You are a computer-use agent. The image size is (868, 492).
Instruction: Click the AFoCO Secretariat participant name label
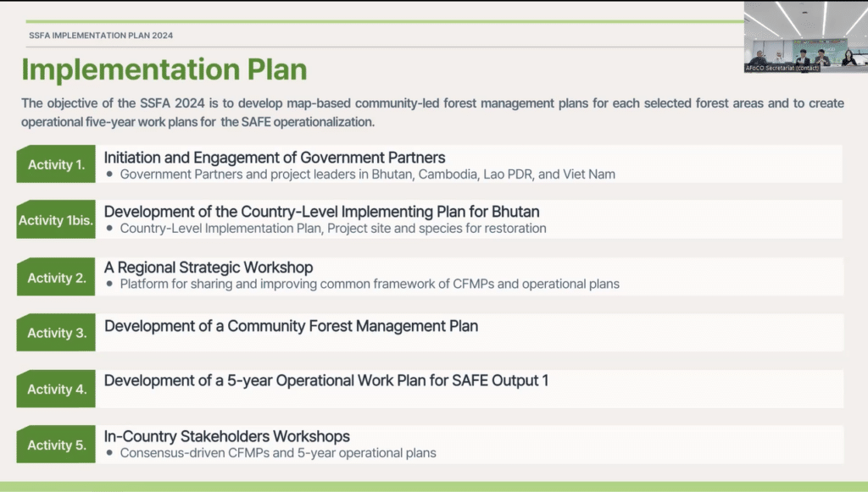coord(782,68)
